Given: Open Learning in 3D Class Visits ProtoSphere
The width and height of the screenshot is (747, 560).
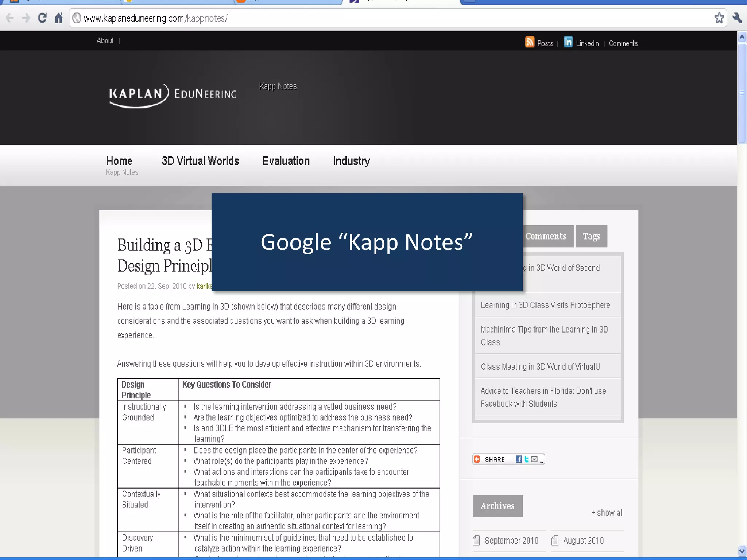Looking at the screenshot, I should coord(545,305).
